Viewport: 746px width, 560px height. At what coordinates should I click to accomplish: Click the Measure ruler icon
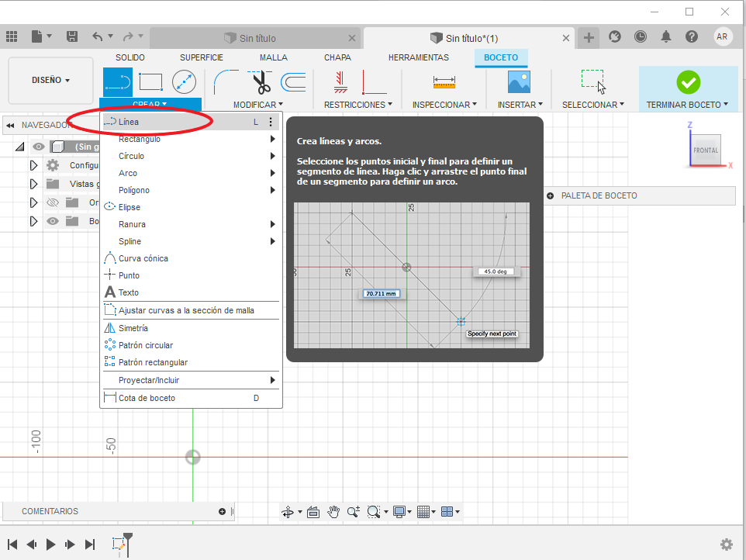click(x=444, y=82)
